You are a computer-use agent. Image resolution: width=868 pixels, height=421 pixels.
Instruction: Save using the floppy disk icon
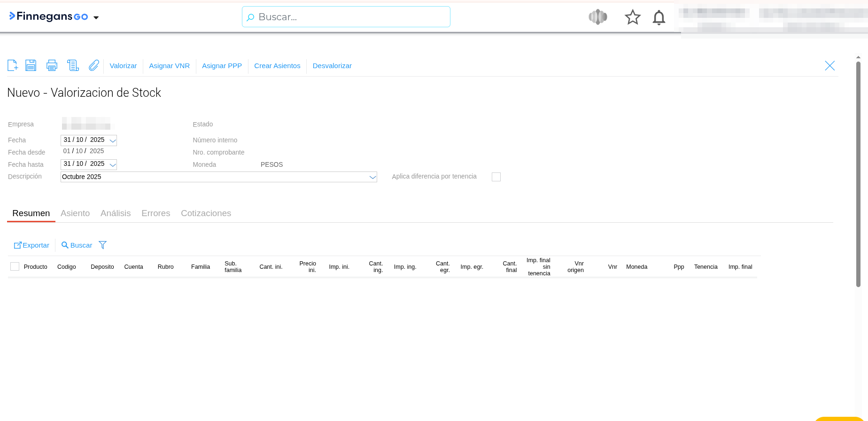click(31, 65)
